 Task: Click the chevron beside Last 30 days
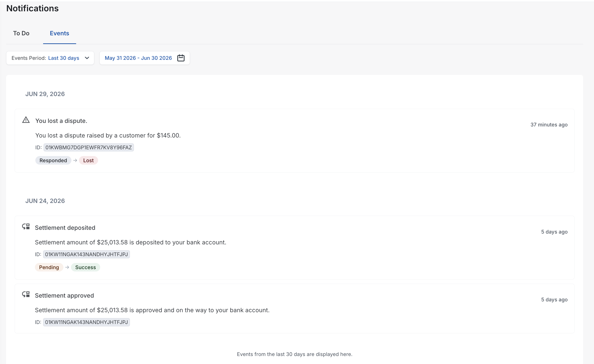point(87,58)
